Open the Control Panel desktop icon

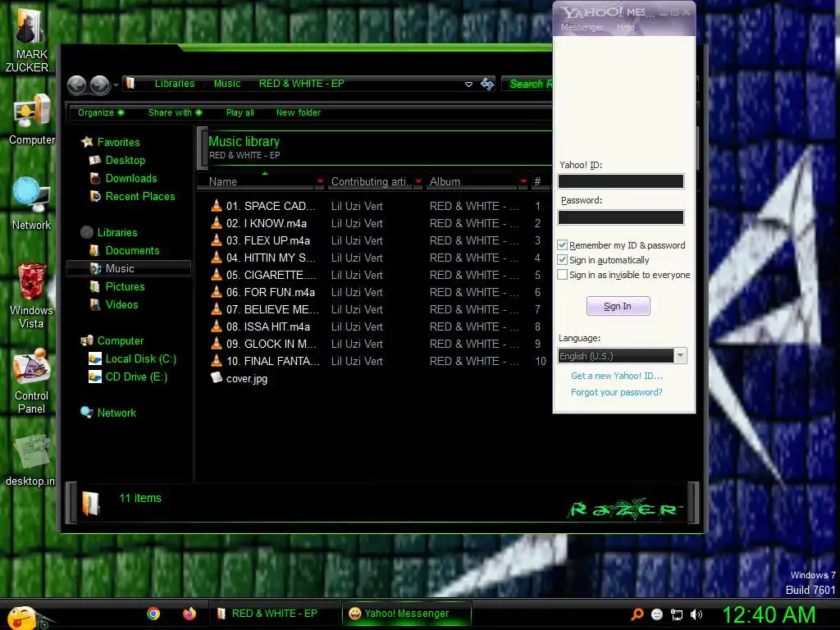coord(31,367)
